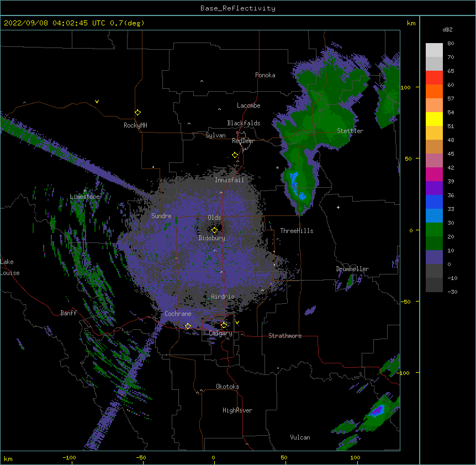Click the yellow diamond marker below Cochrane
The height and width of the screenshot is (465, 476).
coord(188,326)
